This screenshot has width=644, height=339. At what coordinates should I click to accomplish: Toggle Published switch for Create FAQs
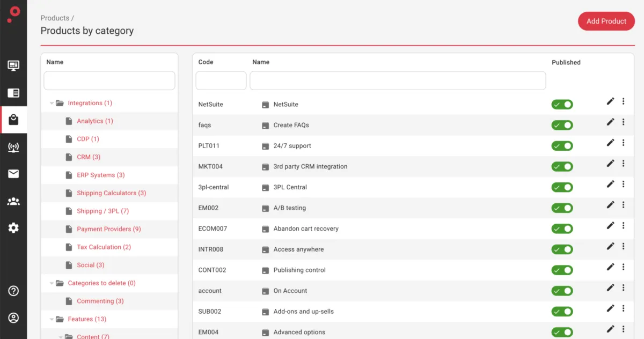(x=562, y=125)
